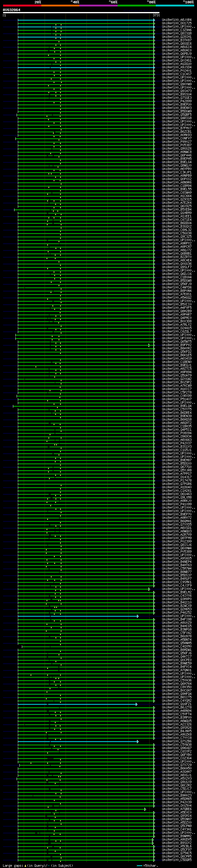Select hit label UniRef100_P08094

(x=177, y=433)
